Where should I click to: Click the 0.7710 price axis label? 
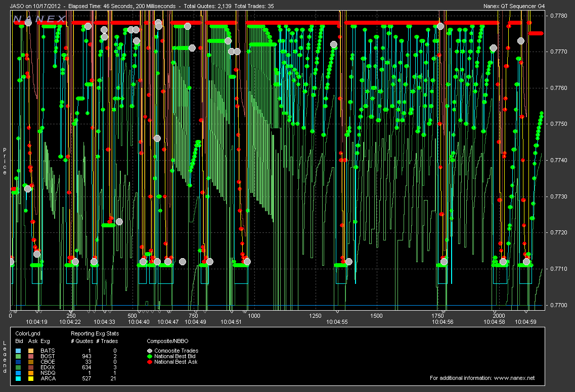pos(558,269)
